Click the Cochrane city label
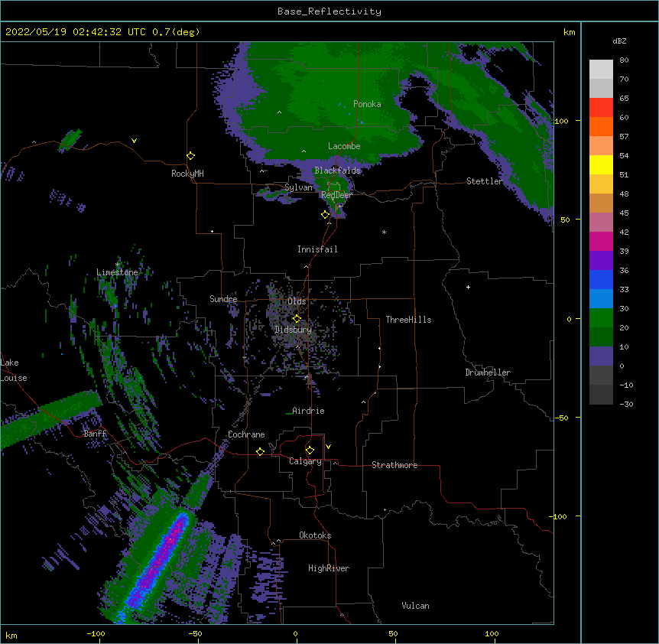Viewport: 659px width, 644px height. point(246,434)
